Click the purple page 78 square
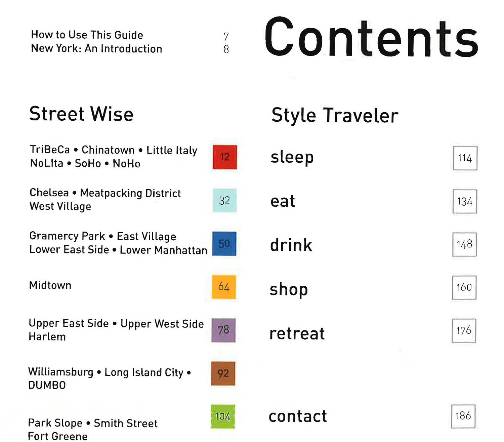The image size is (504, 442). click(223, 330)
